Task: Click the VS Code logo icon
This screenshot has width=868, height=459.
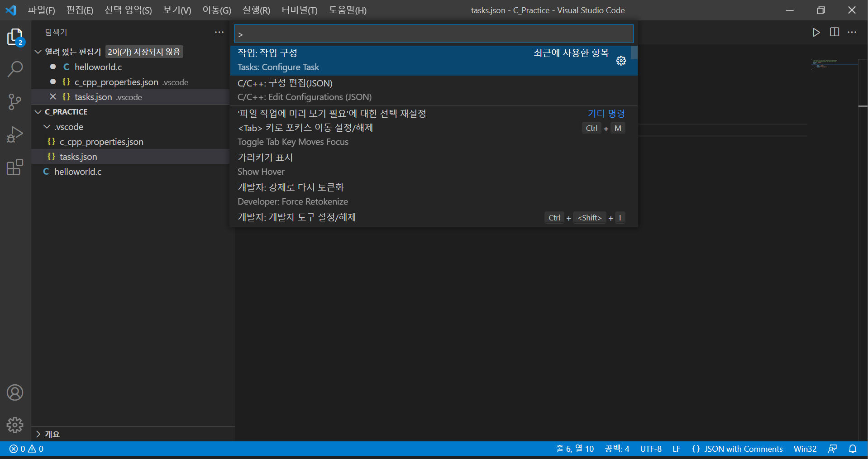Action: [11, 10]
